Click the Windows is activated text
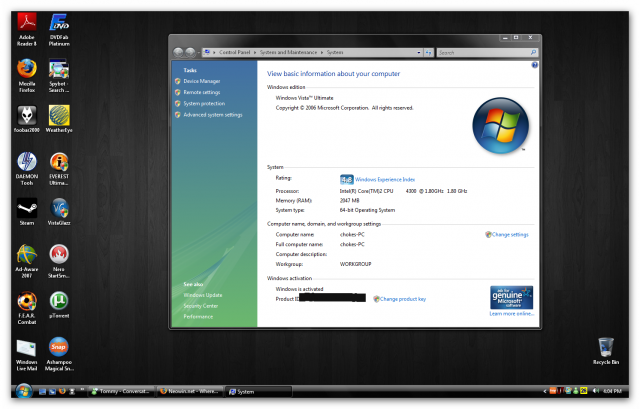The height and width of the screenshot is (409, 640). coord(300,289)
